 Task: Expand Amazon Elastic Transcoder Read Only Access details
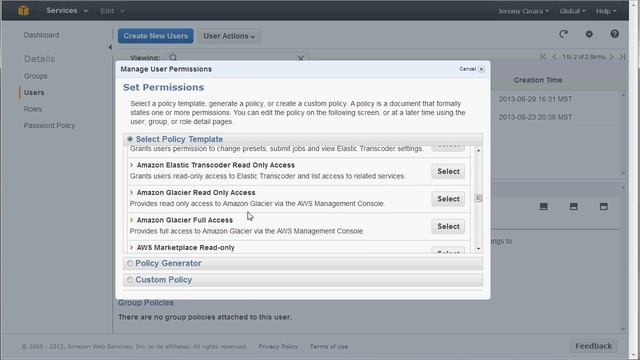[x=131, y=165]
